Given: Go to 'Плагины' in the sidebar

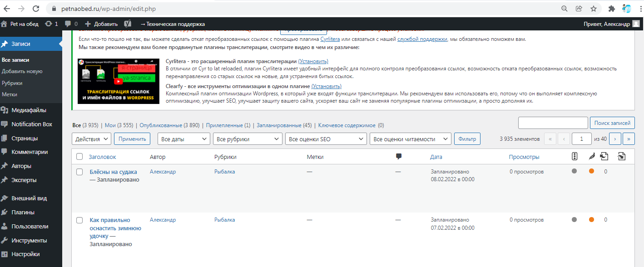Looking at the screenshot, I should [23, 212].
